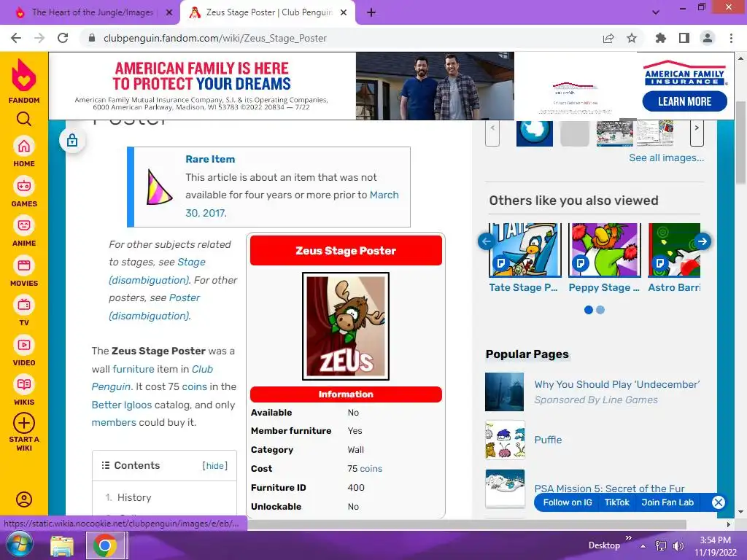Select second carousel page dot
Image resolution: width=747 pixels, height=560 pixels.
(600, 310)
